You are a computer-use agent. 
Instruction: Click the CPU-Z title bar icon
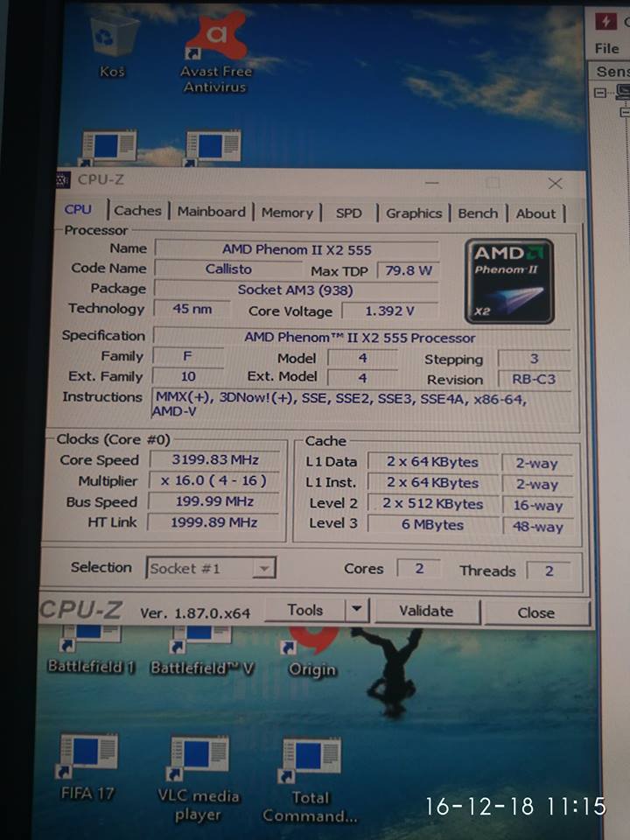63,179
